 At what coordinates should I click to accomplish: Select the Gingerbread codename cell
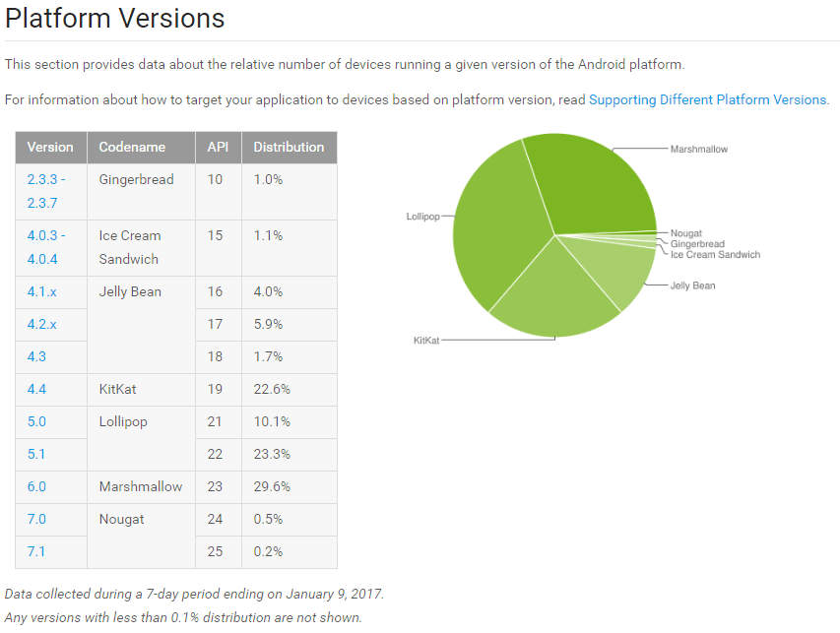(141, 192)
